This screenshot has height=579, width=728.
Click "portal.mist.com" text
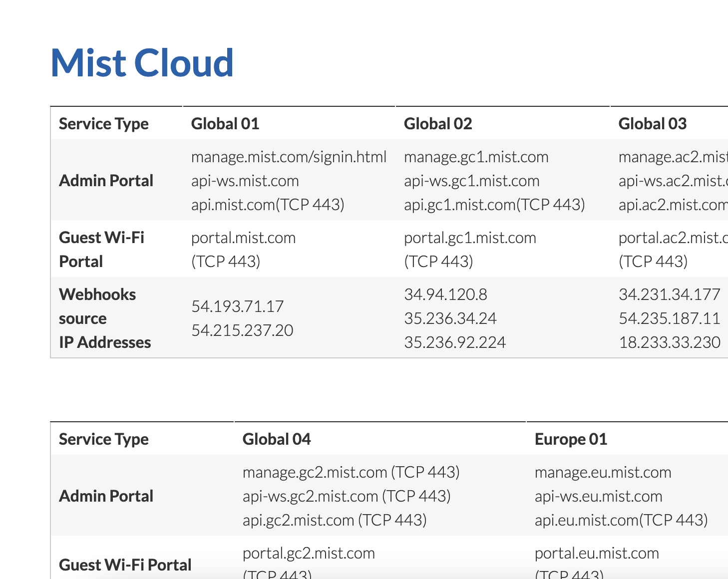[244, 238]
